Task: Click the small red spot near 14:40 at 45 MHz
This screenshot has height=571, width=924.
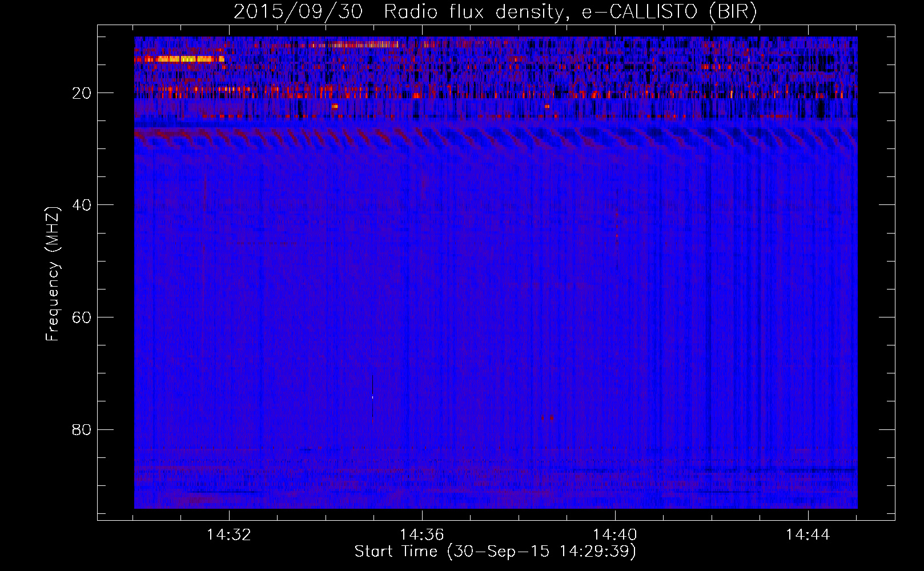Action: coord(617,243)
